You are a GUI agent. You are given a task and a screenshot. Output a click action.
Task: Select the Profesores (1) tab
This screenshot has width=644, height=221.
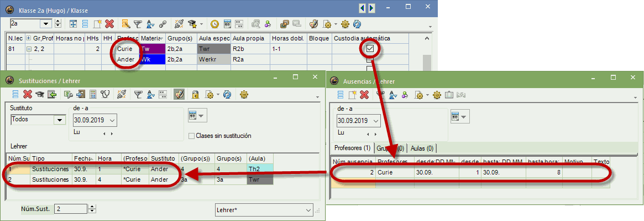click(352, 147)
